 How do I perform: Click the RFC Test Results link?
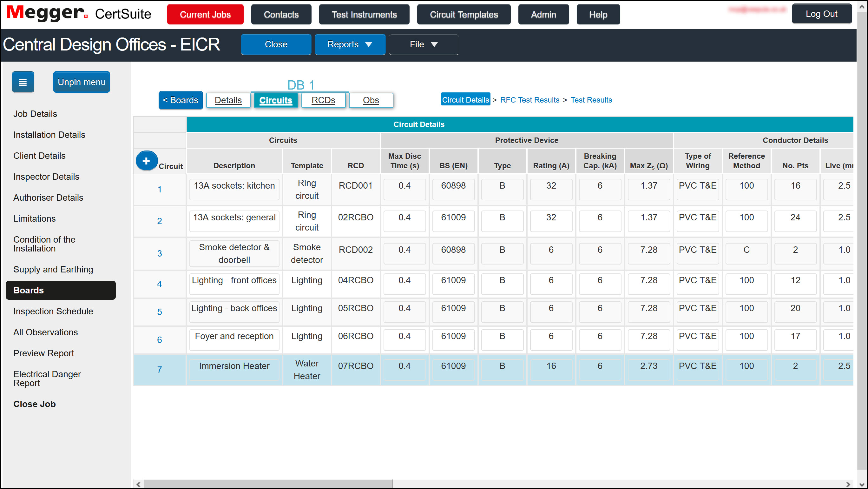tap(529, 100)
